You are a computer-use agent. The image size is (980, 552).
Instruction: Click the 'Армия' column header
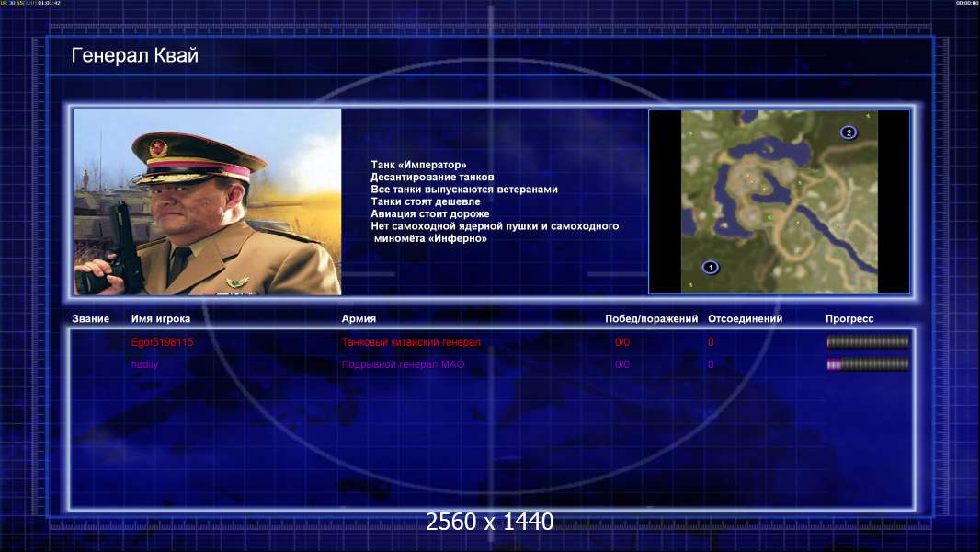(x=359, y=319)
